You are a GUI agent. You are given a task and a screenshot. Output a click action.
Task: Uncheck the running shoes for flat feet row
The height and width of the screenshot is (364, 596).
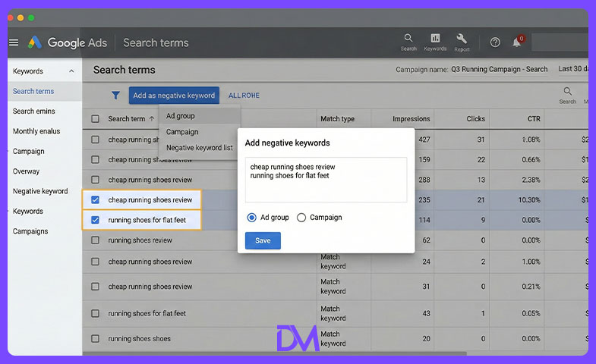coord(95,220)
